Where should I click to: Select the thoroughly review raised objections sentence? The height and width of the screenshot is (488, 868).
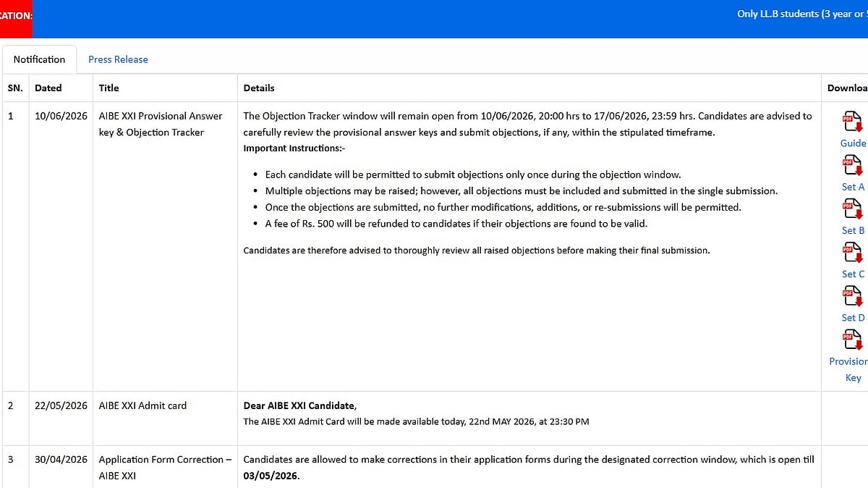coord(477,251)
